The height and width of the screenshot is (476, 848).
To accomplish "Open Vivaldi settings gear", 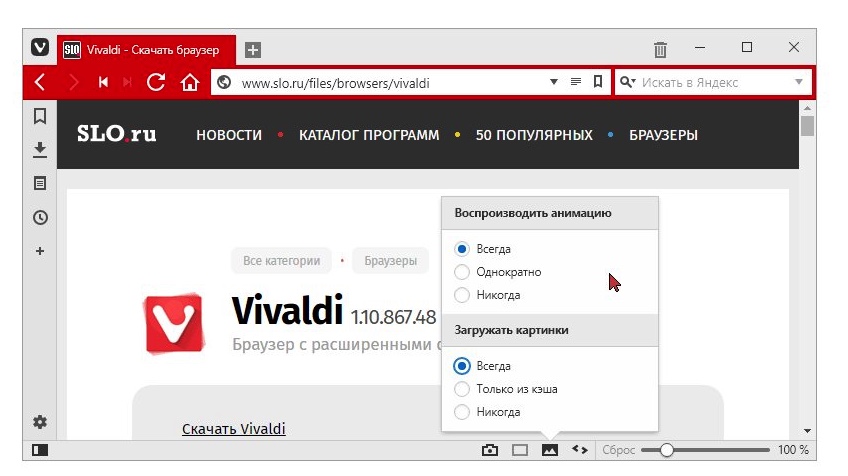I will (39, 422).
